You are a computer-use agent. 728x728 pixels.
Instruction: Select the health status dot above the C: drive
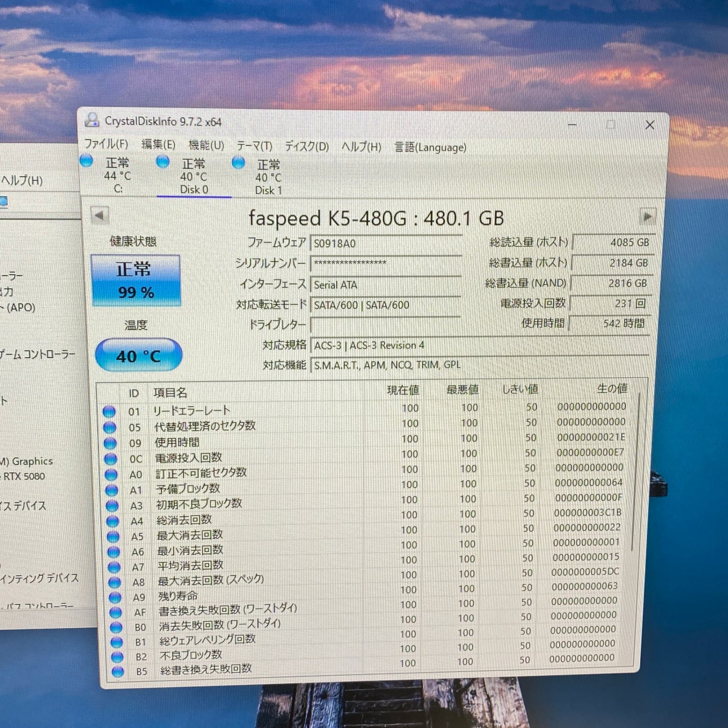coord(87,162)
